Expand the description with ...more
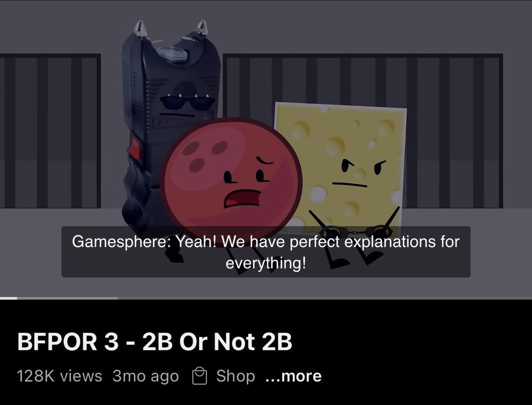The image size is (532, 405). click(x=294, y=376)
